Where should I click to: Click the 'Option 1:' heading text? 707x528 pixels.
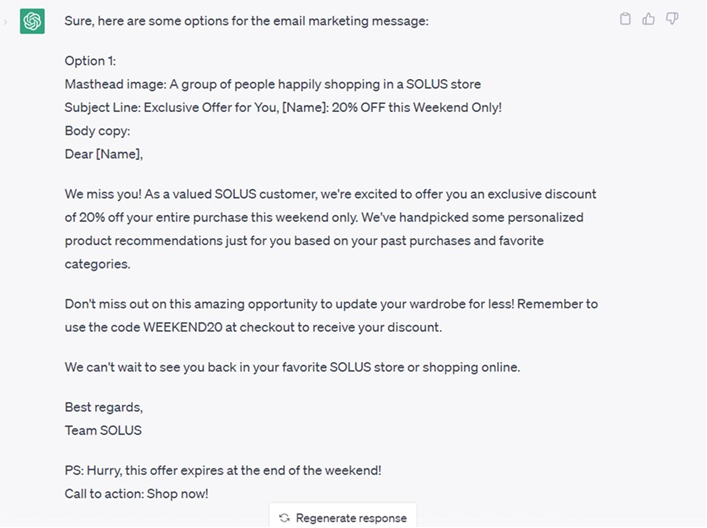click(90, 61)
